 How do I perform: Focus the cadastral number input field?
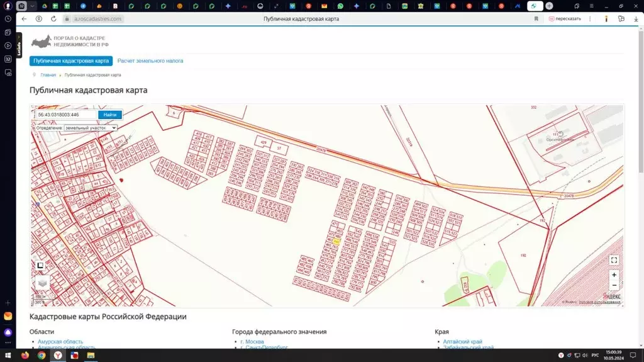point(66,115)
